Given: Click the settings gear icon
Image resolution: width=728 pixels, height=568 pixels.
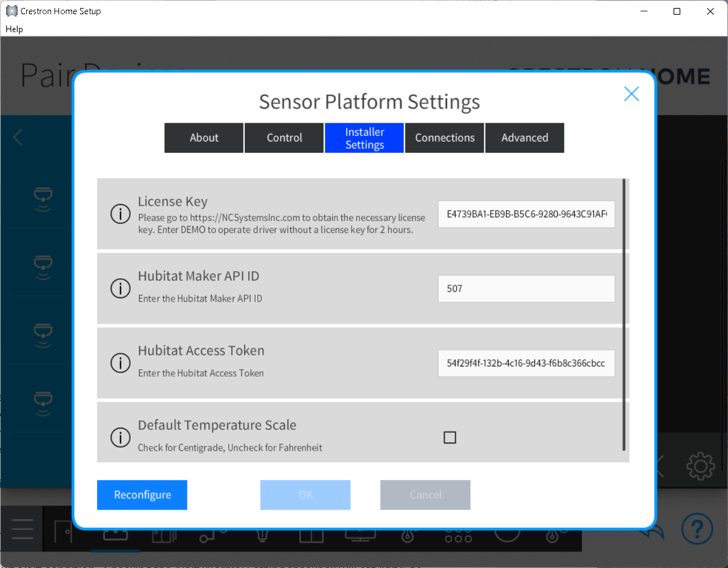Looking at the screenshot, I should (700, 467).
